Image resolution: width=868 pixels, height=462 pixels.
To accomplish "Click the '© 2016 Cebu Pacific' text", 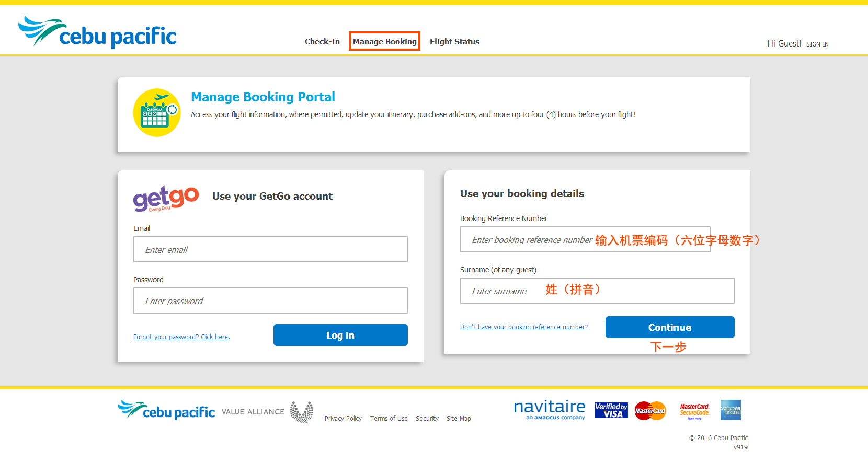I will pos(718,438).
